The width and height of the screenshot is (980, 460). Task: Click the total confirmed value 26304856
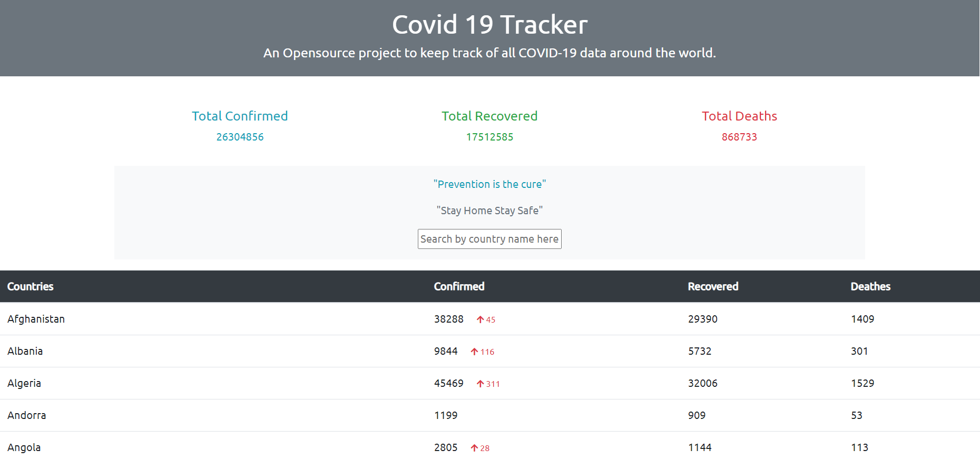click(240, 137)
